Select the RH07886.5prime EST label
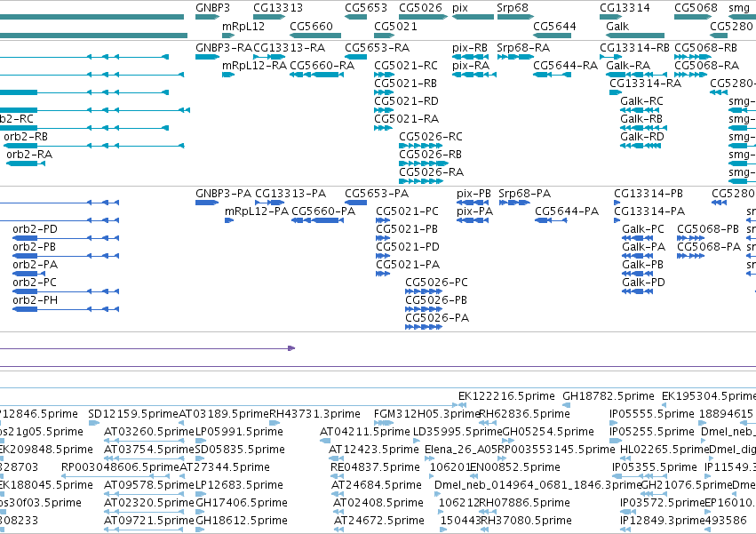This screenshot has height=534, width=756. pos(524,503)
